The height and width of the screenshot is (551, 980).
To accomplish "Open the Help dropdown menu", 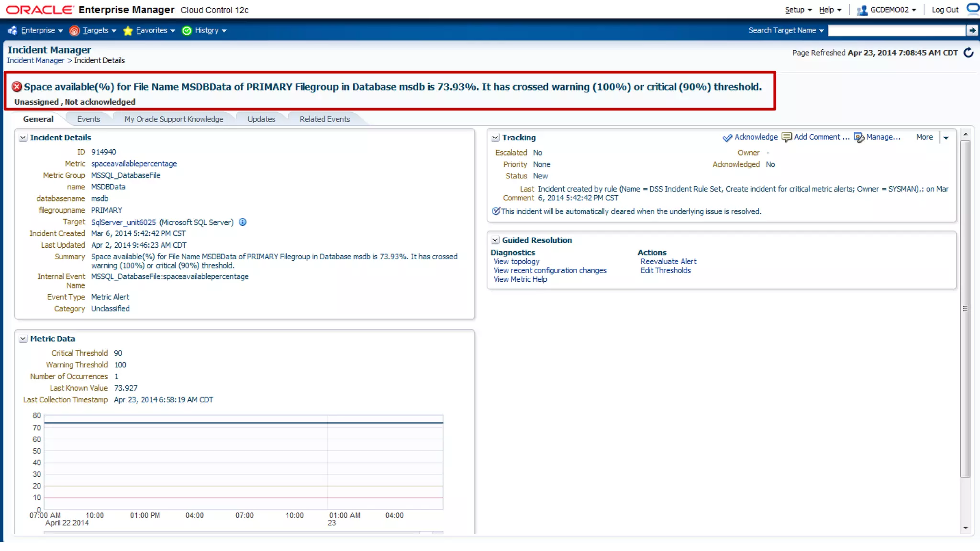I will [x=830, y=10].
